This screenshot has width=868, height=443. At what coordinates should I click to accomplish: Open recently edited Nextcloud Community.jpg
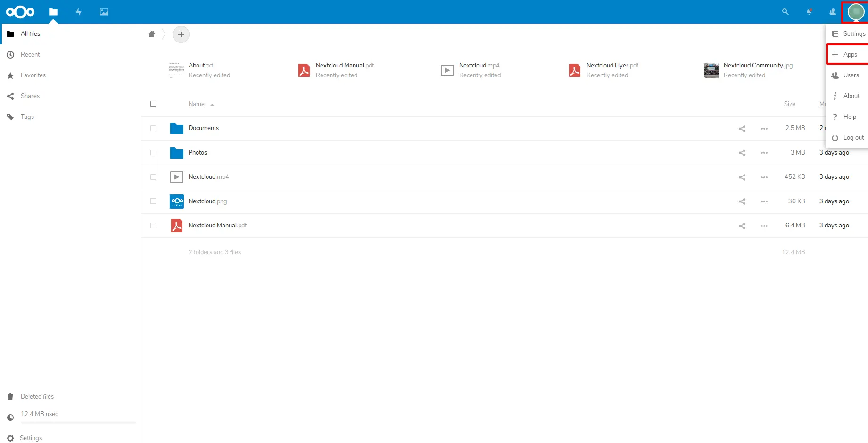749,70
